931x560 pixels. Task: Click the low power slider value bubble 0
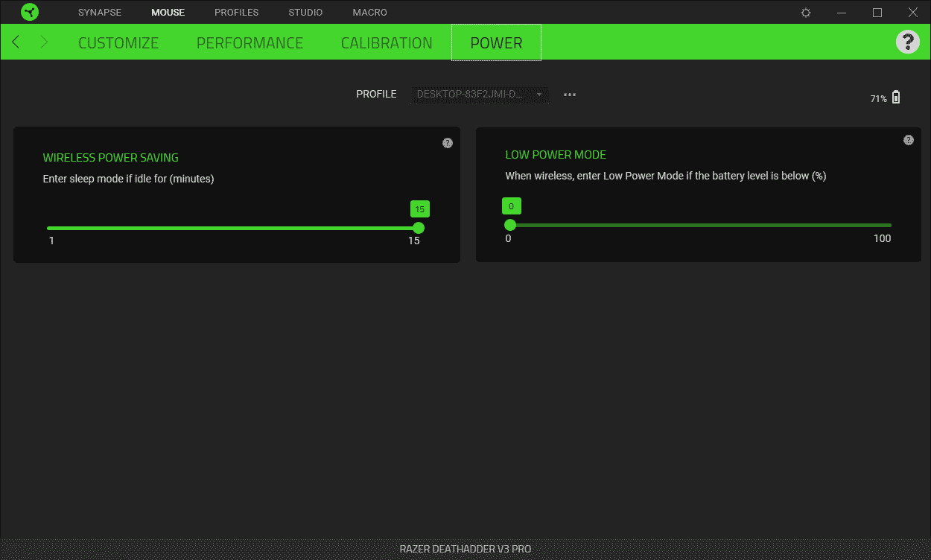[511, 206]
